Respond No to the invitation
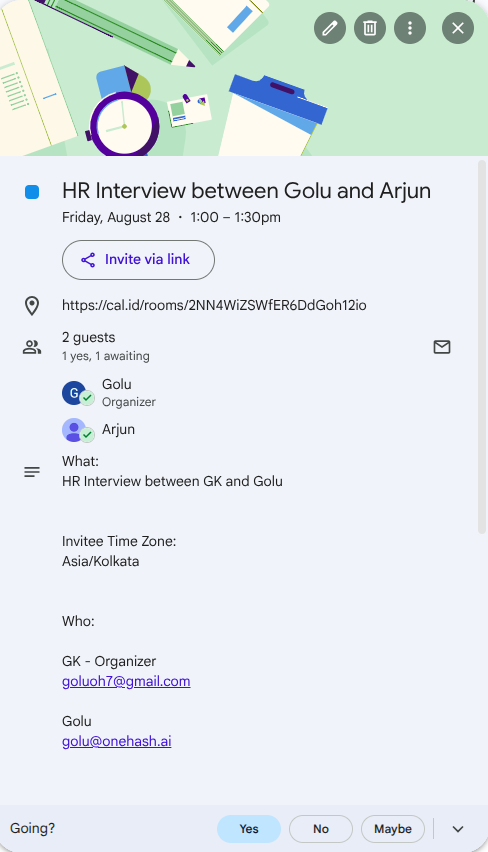The height and width of the screenshot is (852, 488). click(321, 829)
